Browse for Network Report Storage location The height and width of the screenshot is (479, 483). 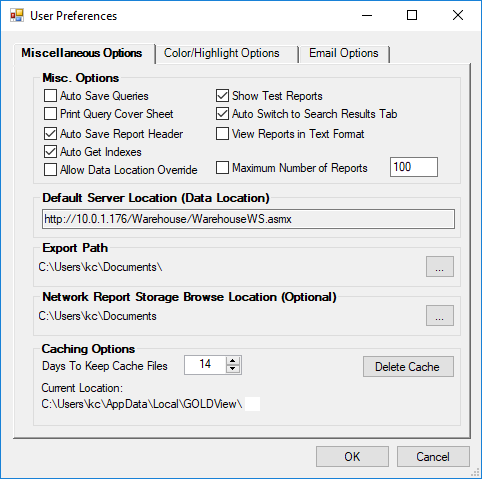[x=440, y=315]
